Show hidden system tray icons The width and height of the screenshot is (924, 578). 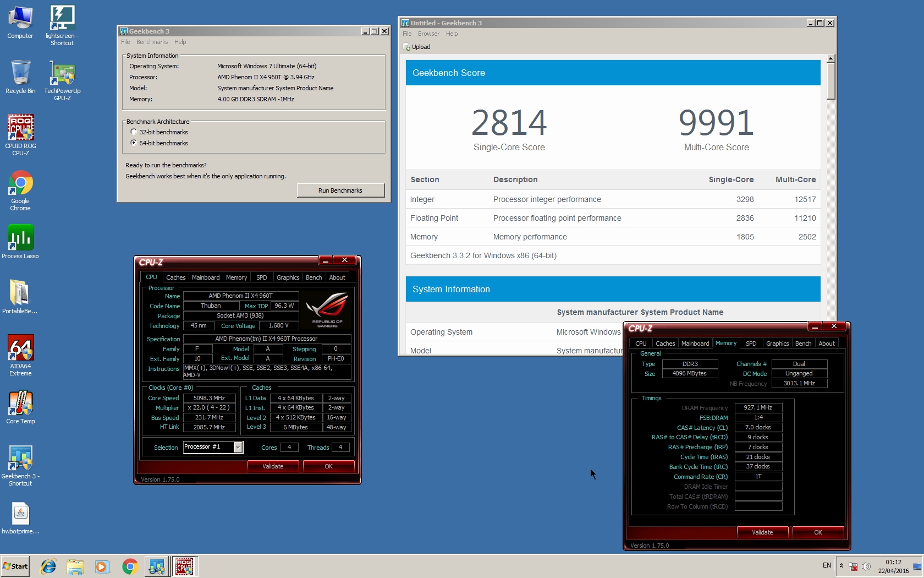coord(841,566)
